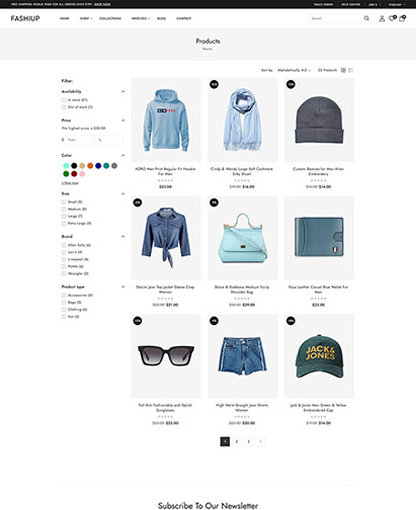Check the PUMA brand filter
416x510 pixels.
pos(64,266)
